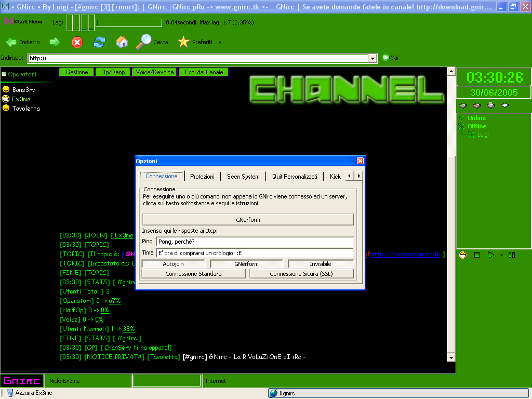Toggle the Autojoin option
The image size is (532, 399).
point(173,264)
